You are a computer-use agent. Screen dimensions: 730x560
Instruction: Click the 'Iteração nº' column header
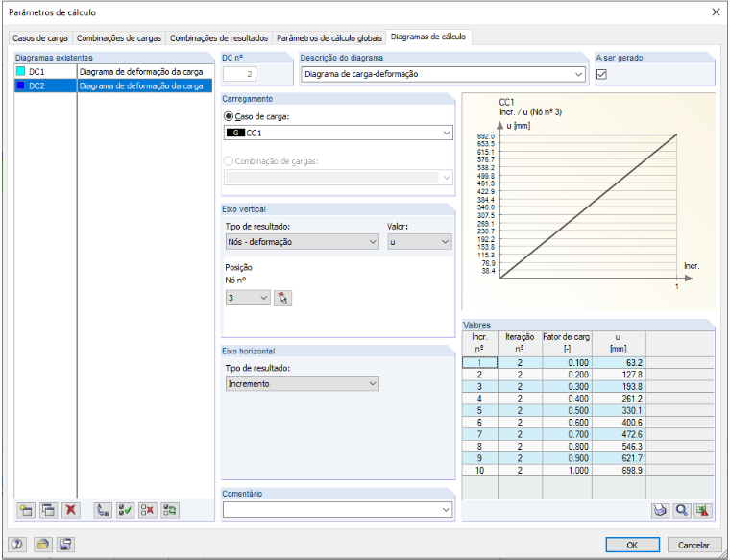pos(520,343)
